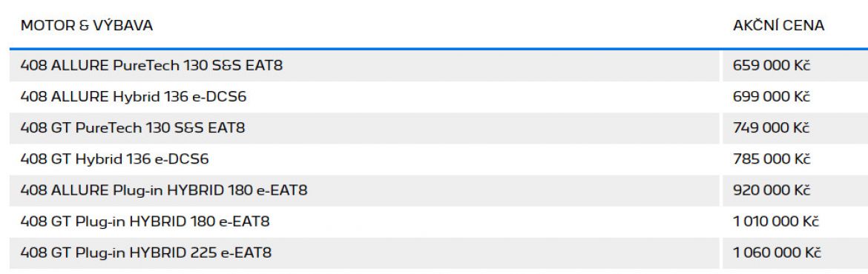This screenshot has width=868, height=274.
Task: Click the blue header divider line
Action: (438, 49)
